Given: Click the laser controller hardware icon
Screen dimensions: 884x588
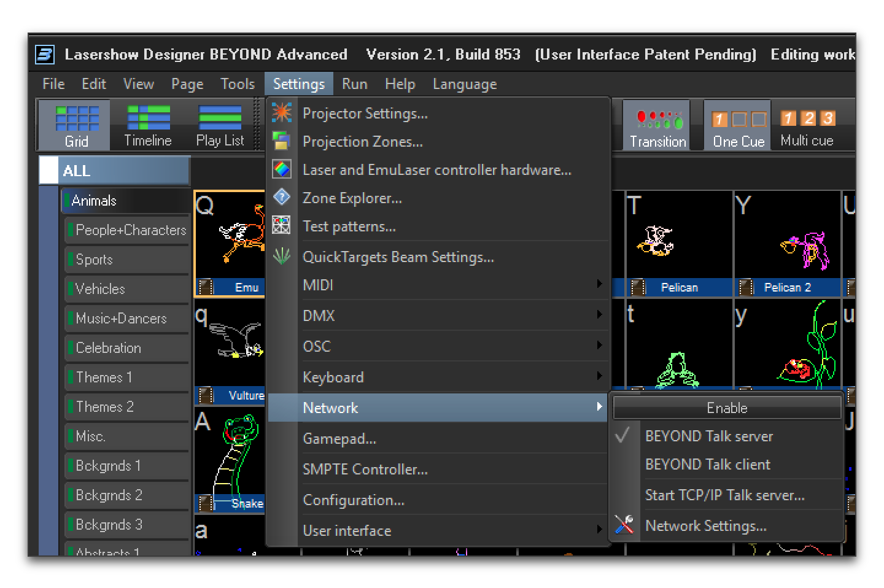Looking at the screenshot, I should click(x=282, y=169).
